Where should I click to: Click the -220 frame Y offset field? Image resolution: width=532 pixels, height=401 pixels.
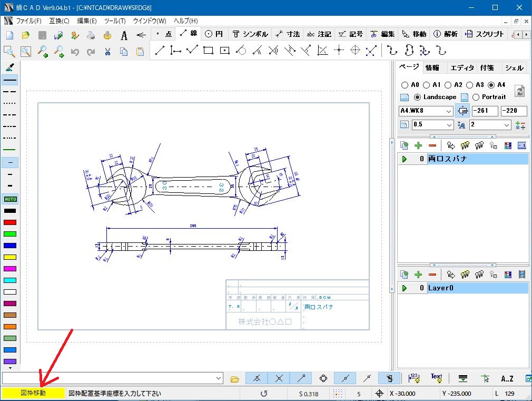(x=514, y=111)
